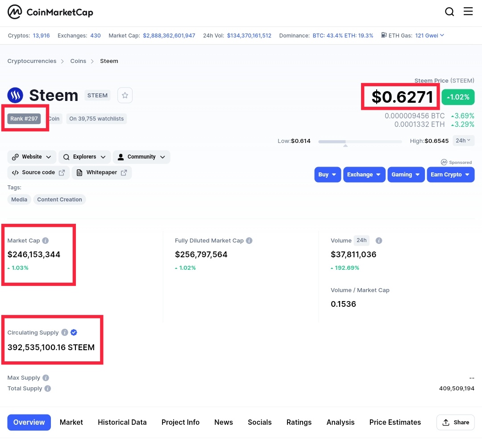Click Circulating Supply info icon
This screenshot has width=482, height=448.
pyautogui.click(x=65, y=332)
